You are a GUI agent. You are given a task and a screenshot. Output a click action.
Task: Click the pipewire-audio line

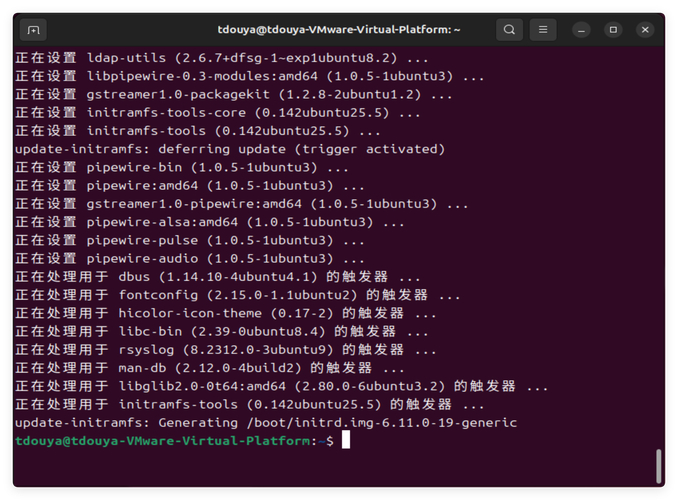(x=190, y=259)
